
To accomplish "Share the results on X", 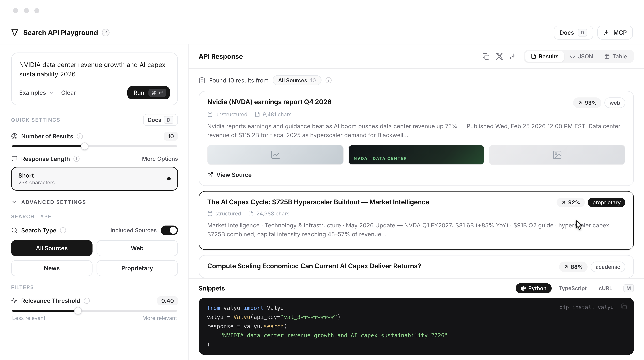I will 499,56.
